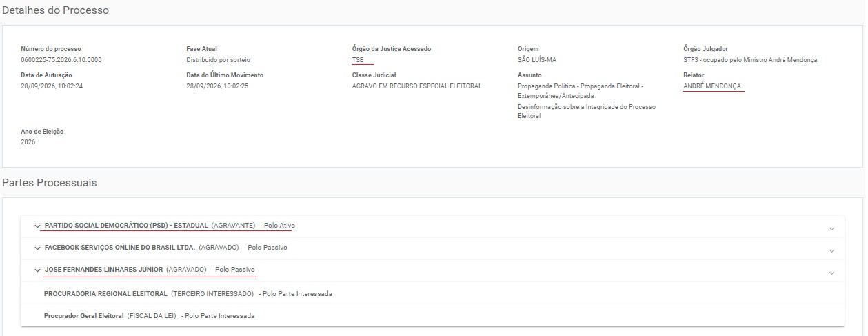Click the Partes Processuais section heading

[50, 183]
